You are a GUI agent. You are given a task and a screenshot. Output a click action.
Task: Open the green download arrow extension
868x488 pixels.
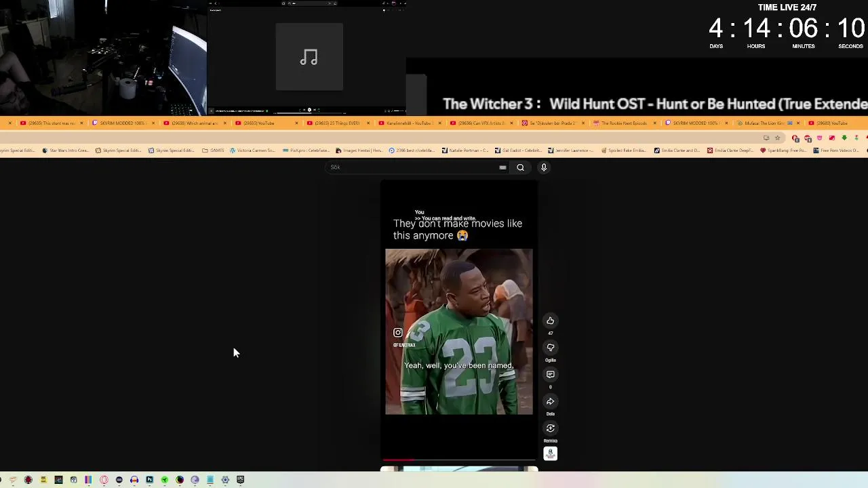pyautogui.click(x=844, y=138)
